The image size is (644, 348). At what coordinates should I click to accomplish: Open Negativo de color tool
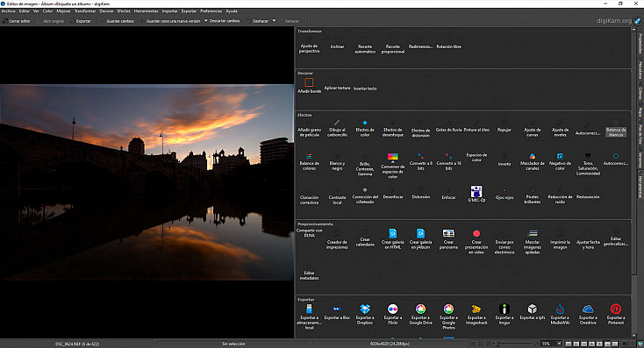[560, 161]
